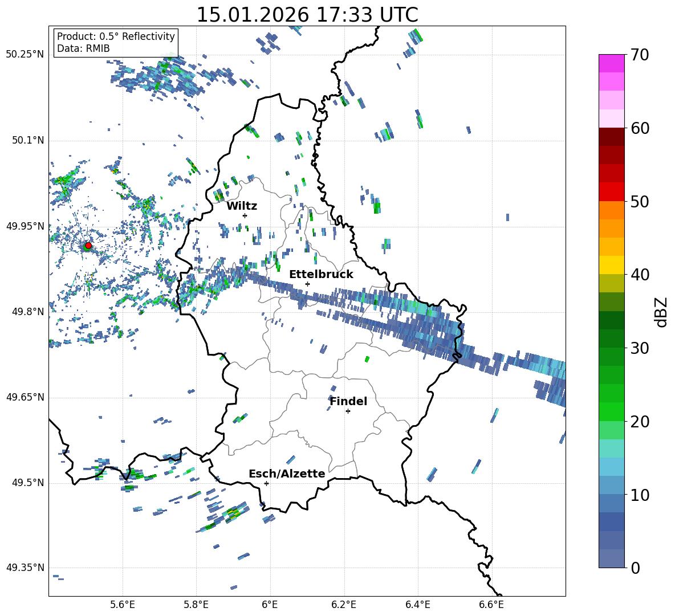Click the 50.25°N latitude tick label
Viewport: 675px width, 616px height.
pyautogui.click(x=25, y=55)
